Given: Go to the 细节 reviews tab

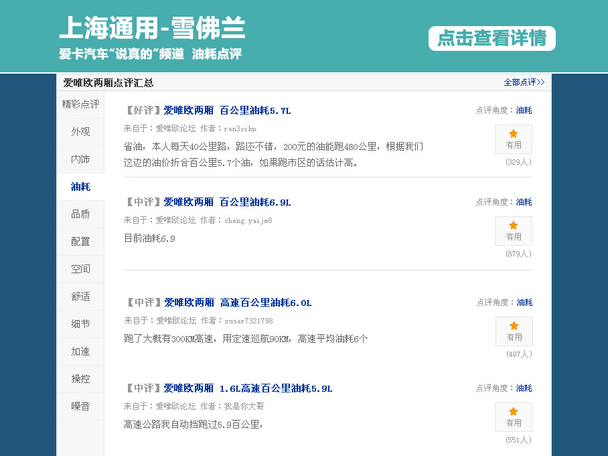Looking at the screenshot, I should point(80,324).
